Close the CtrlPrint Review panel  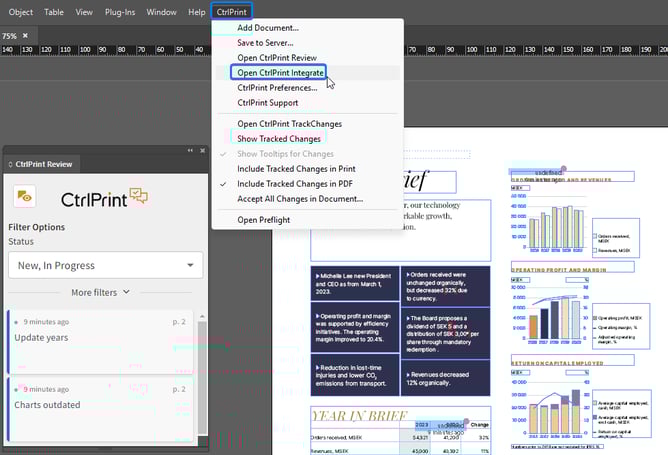click(202, 151)
